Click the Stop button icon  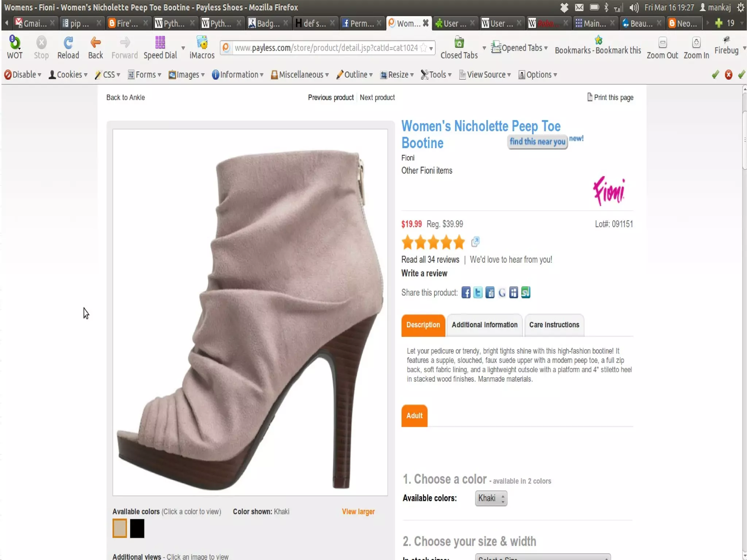tap(41, 43)
